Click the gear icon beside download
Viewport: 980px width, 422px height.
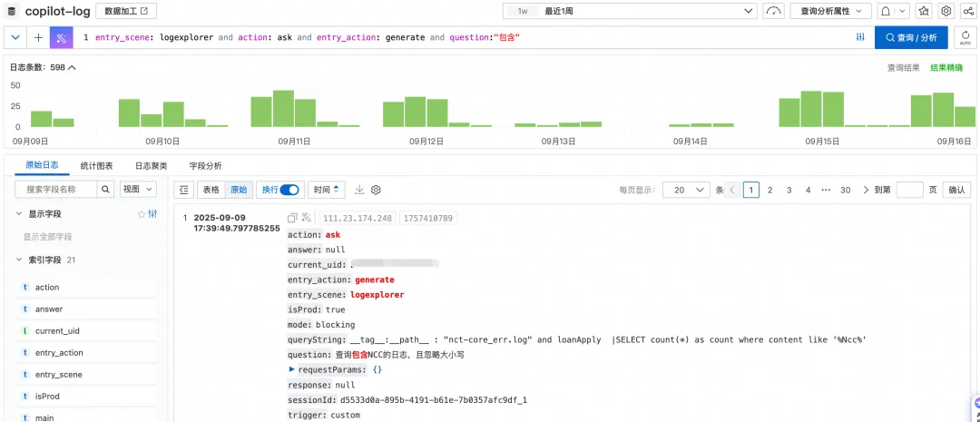pyautogui.click(x=376, y=190)
